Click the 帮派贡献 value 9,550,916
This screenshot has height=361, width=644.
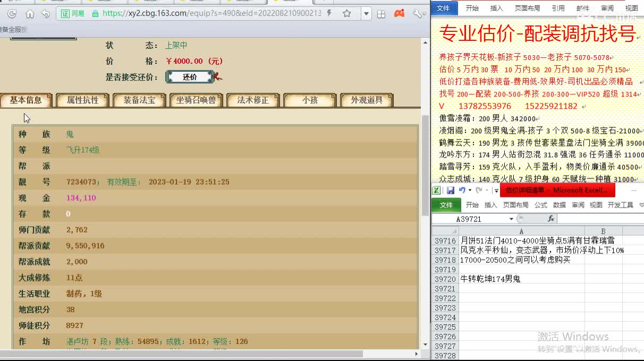coord(86,246)
